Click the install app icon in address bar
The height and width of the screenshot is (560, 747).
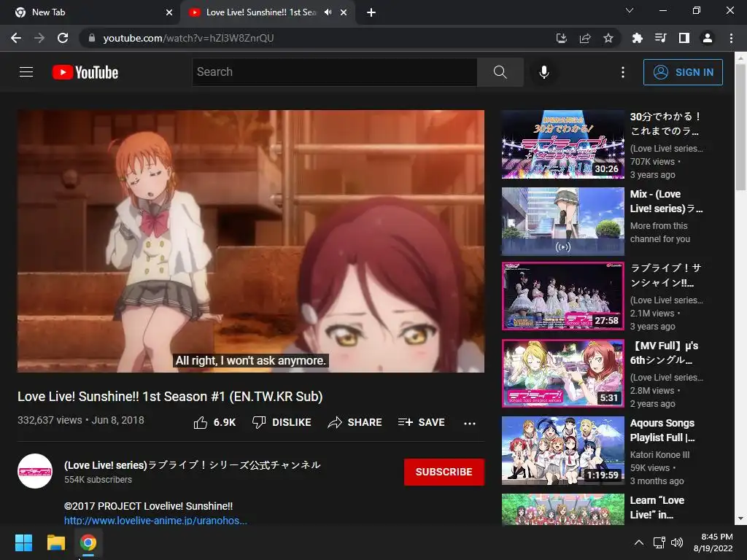tap(561, 38)
